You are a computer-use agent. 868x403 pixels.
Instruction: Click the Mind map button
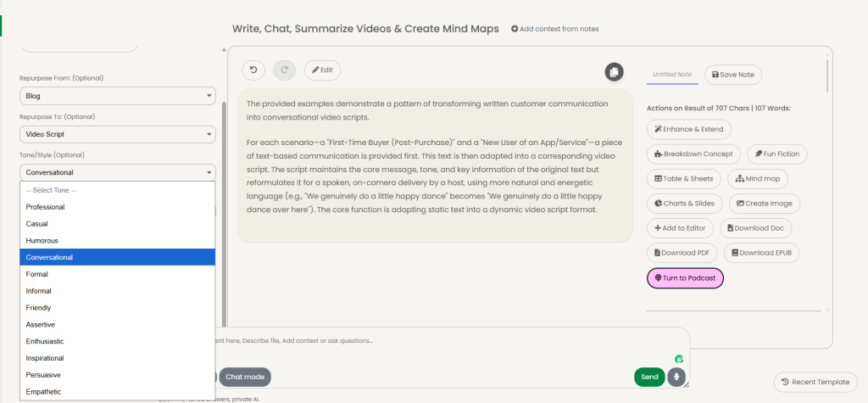757,178
